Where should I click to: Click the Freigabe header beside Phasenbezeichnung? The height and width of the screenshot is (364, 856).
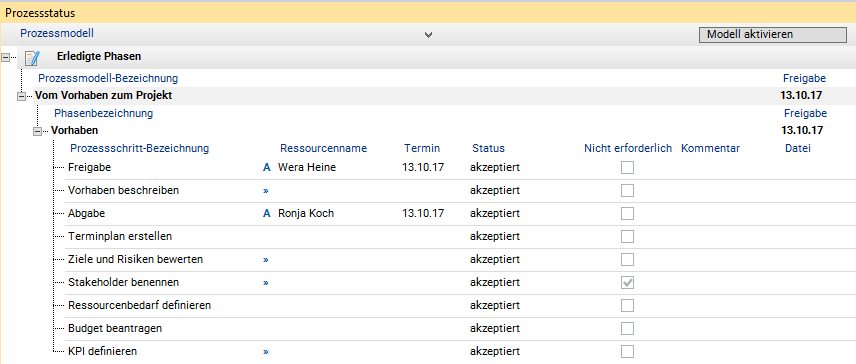(x=805, y=114)
